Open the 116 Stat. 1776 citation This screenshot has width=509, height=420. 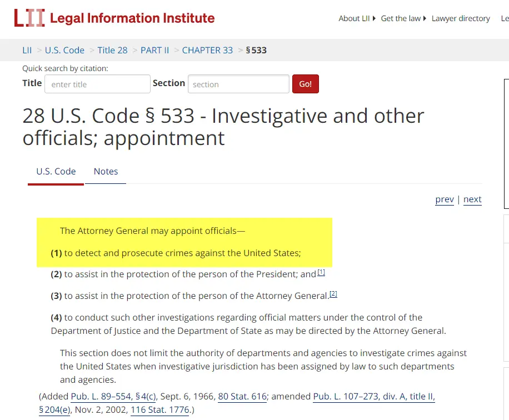(x=161, y=410)
